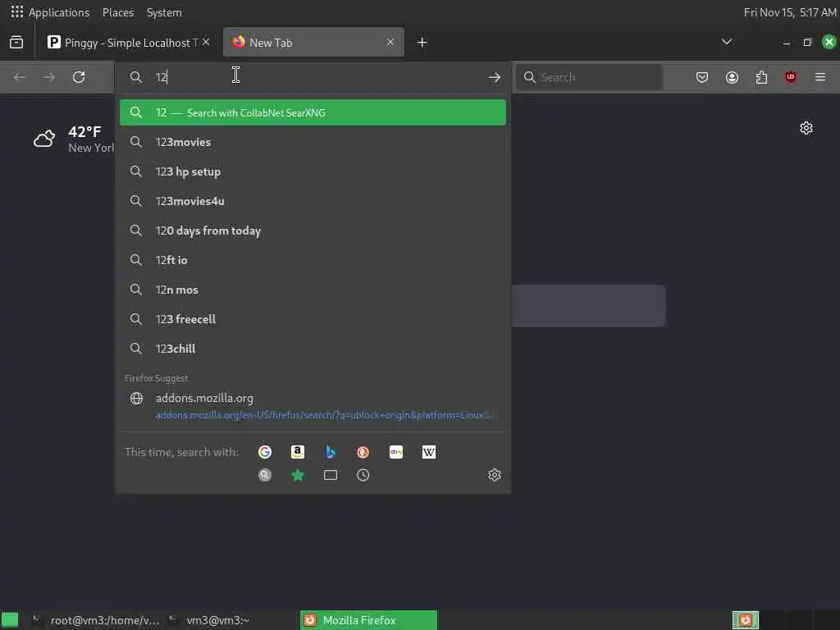The width and height of the screenshot is (840, 630).
Task: Go back to the previous page
Action: tap(20, 77)
